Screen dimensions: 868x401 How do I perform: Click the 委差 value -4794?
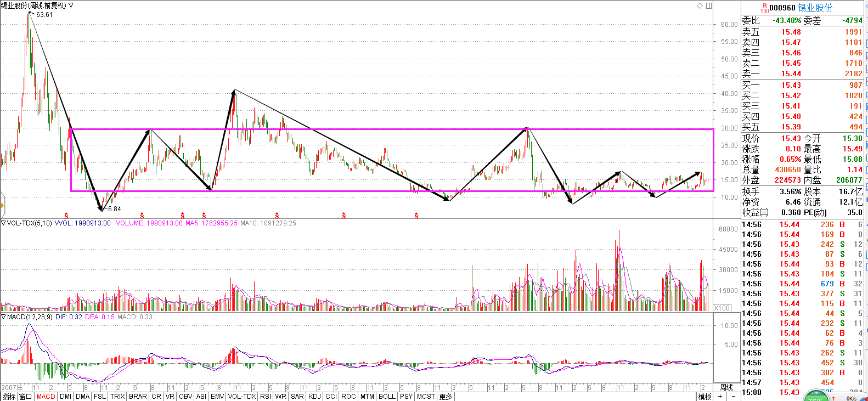click(x=852, y=20)
